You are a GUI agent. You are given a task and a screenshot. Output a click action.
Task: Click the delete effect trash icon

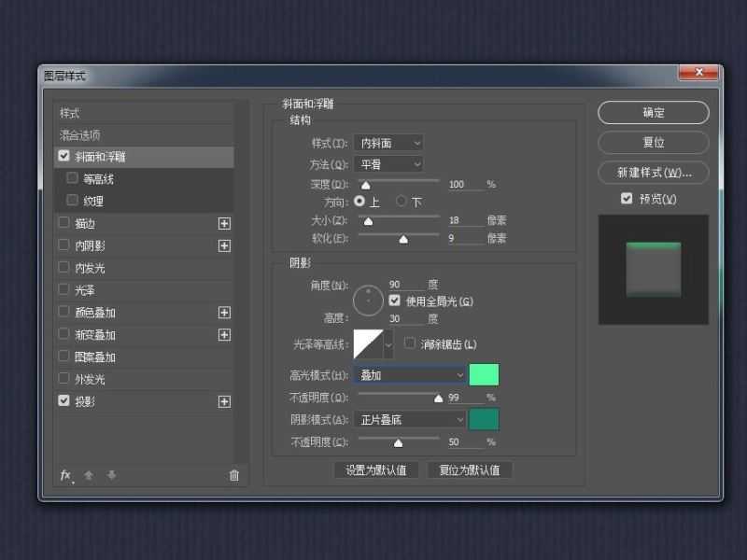[233, 476]
